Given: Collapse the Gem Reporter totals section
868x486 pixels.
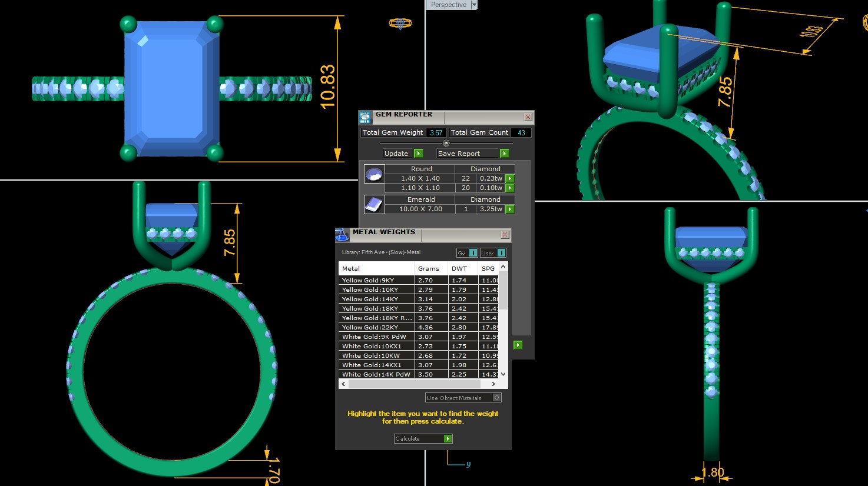Looking at the screenshot, I should [446, 143].
